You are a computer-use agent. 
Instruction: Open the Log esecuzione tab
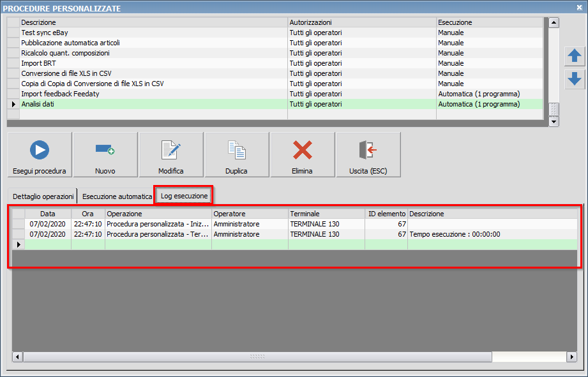(184, 196)
